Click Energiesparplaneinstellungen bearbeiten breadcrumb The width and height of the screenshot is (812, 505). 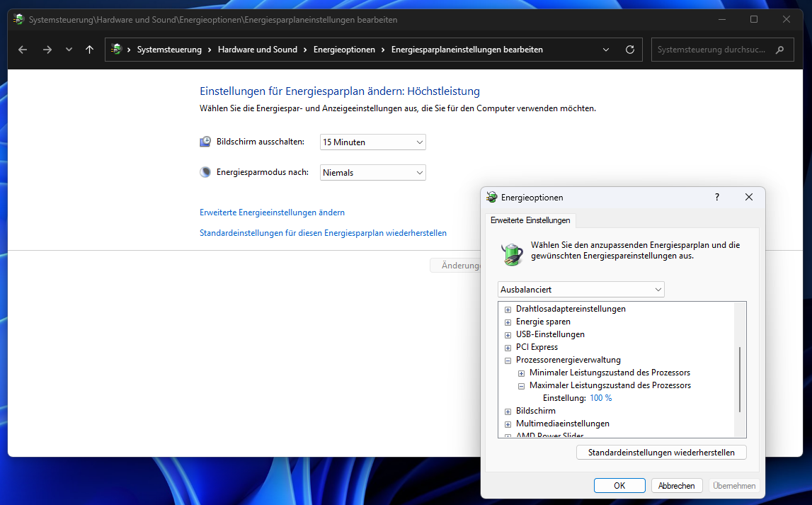[467, 50]
